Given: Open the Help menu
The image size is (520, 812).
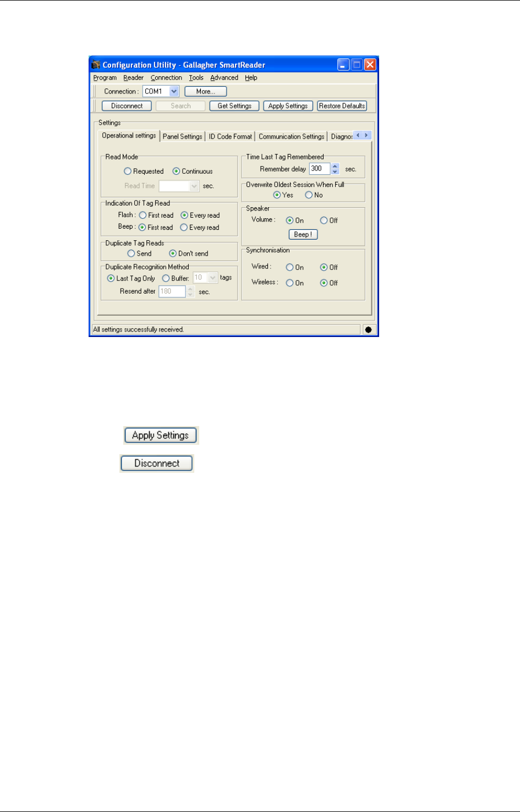Looking at the screenshot, I should click(x=251, y=78).
